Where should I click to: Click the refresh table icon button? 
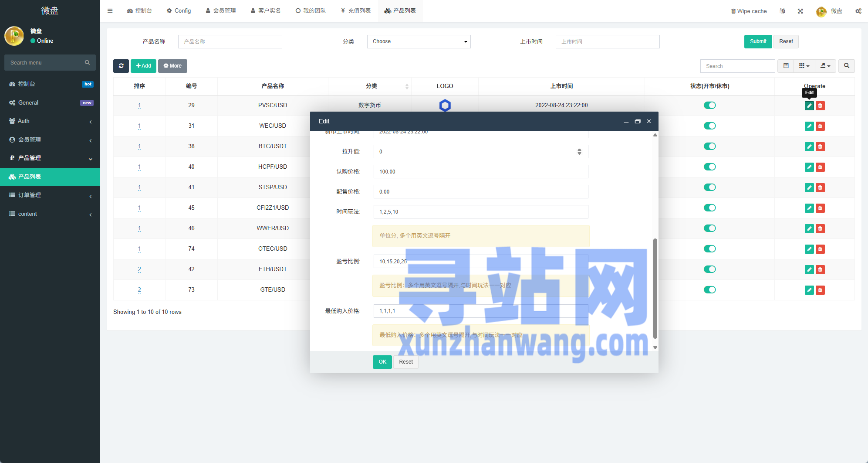(121, 66)
